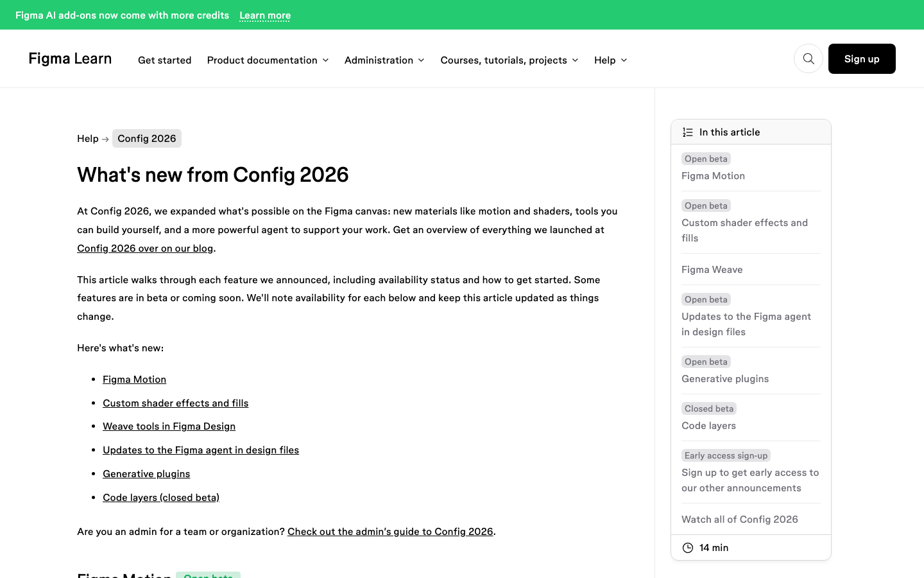Viewport: 924px width, 578px height.
Task: Jump to Figma Motion in bullet list
Action: point(134,379)
